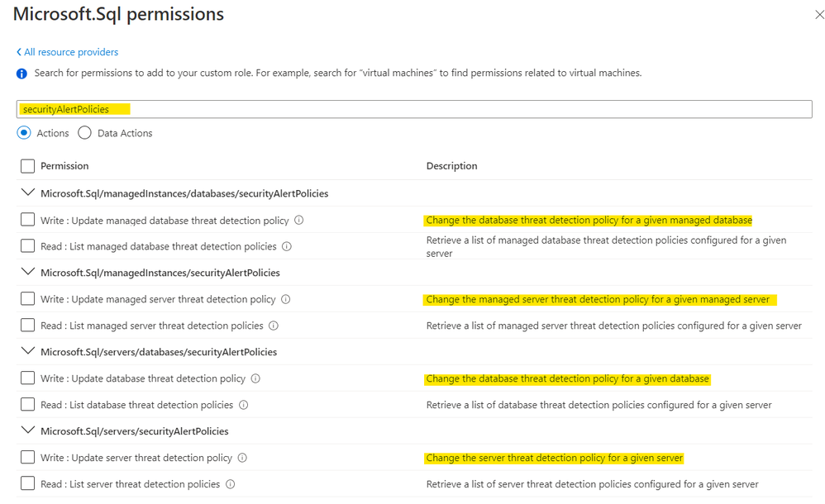Image resolution: width=825 pixels, height=504 pixels.
Task: Select the Data Actions radio button
Action: click(x=84, y=133)
